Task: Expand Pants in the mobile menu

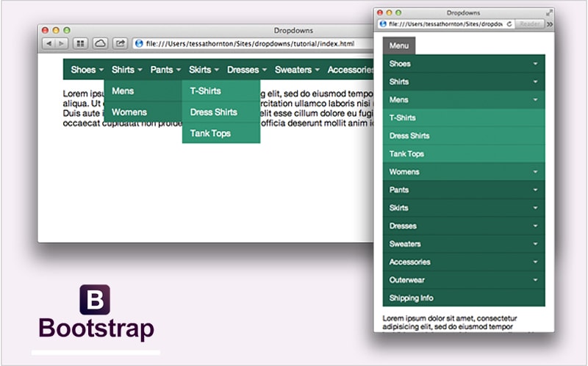Action: 464,190
